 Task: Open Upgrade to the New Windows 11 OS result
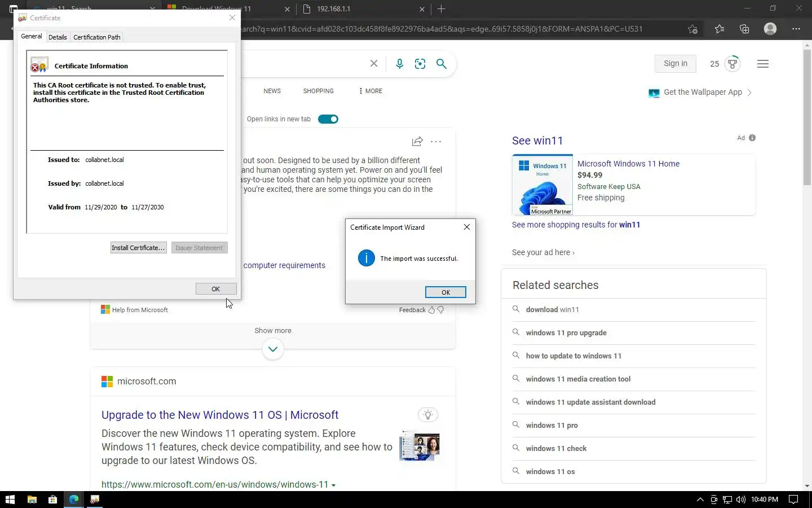220,415
